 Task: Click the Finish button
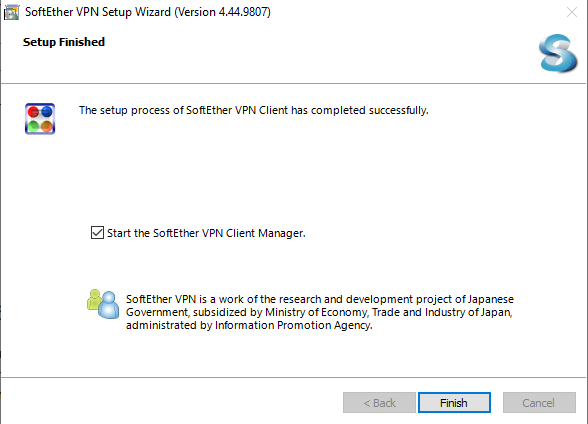click(454, 403)
